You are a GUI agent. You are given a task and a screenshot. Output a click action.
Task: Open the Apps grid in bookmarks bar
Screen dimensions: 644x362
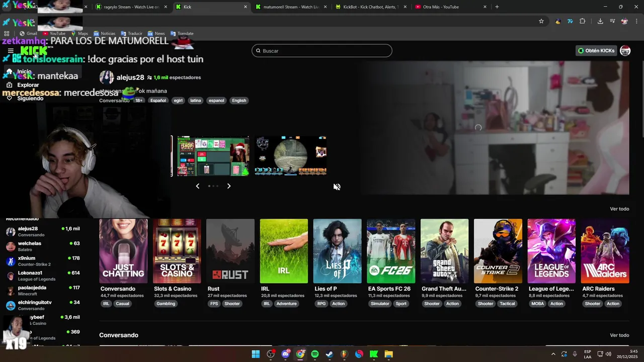coord(7,34)
